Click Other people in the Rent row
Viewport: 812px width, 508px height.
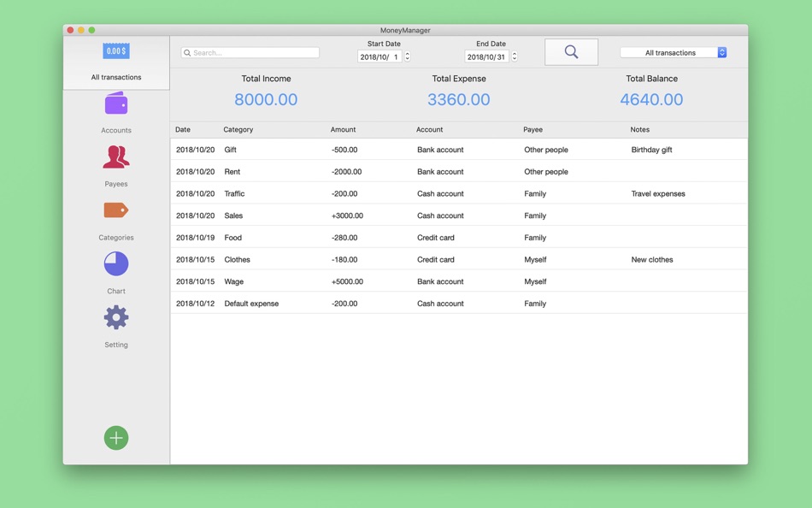coord(546,172)
